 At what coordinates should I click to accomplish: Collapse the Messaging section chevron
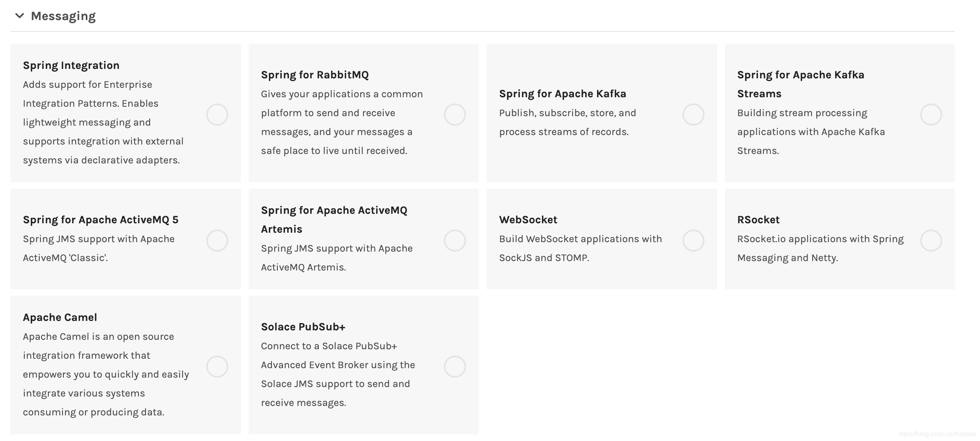(19, 16)
